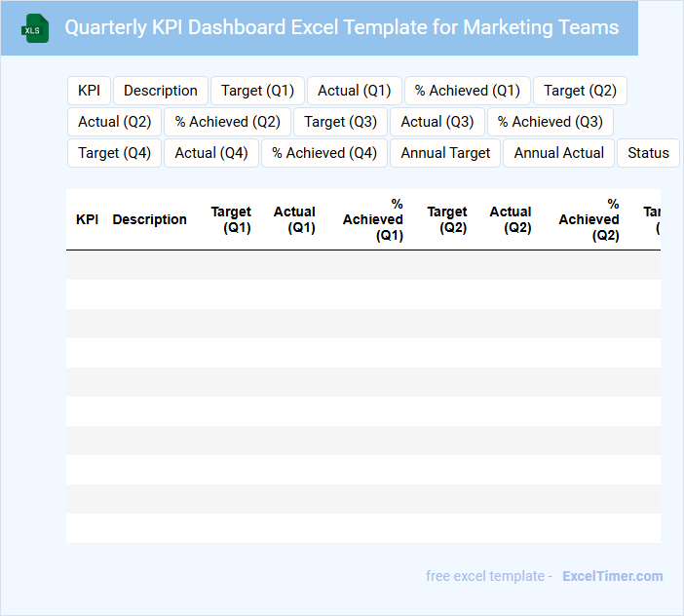The image size is (684, 616).
Task: Click the Target (Q1) tag chip
Action: 257,91
